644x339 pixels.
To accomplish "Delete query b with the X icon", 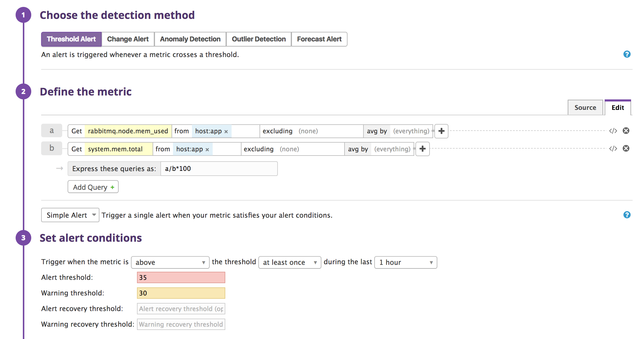I will (627, 148).
